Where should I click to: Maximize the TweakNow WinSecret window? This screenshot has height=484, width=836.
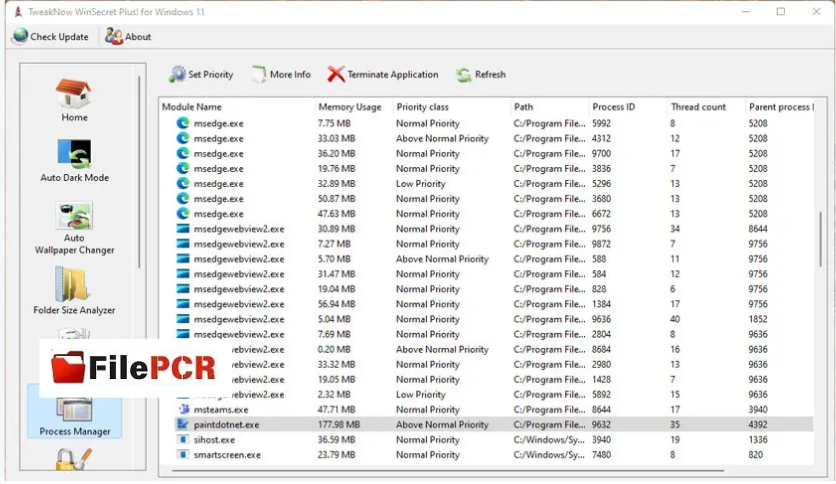781,11
